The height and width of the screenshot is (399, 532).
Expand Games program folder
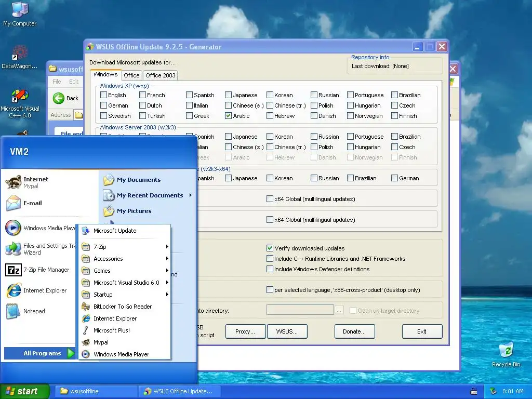click(125, 270)
